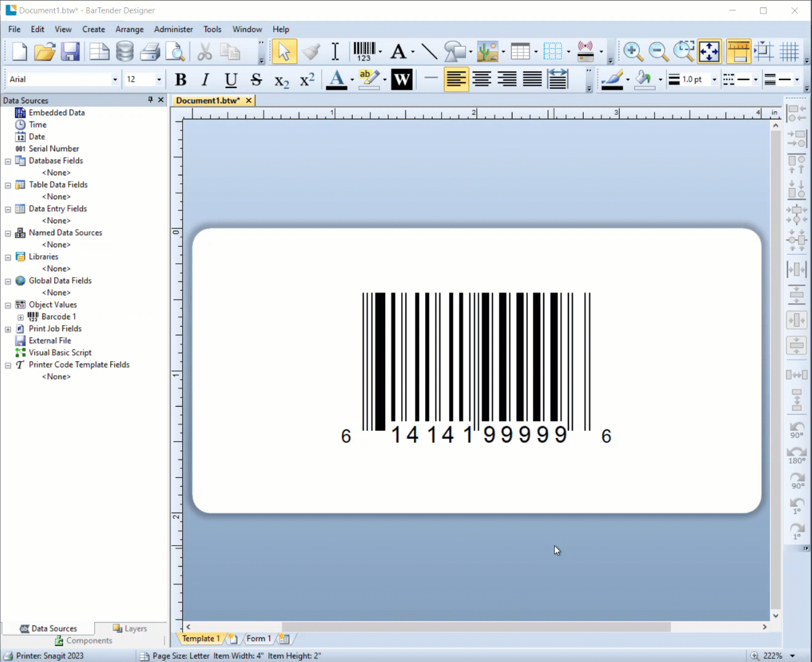Select the pointer selection tool
The image size is (812, 662).
tap(284, 52)
